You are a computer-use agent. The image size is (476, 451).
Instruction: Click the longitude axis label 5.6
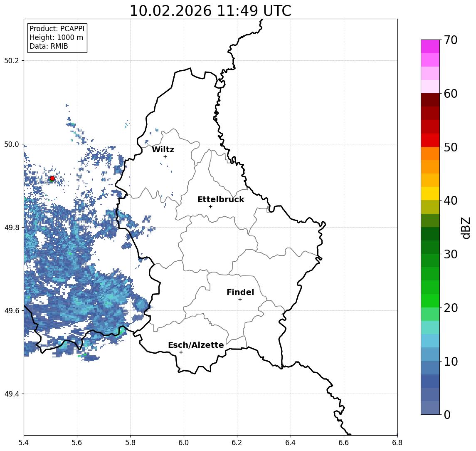(77, 443)
